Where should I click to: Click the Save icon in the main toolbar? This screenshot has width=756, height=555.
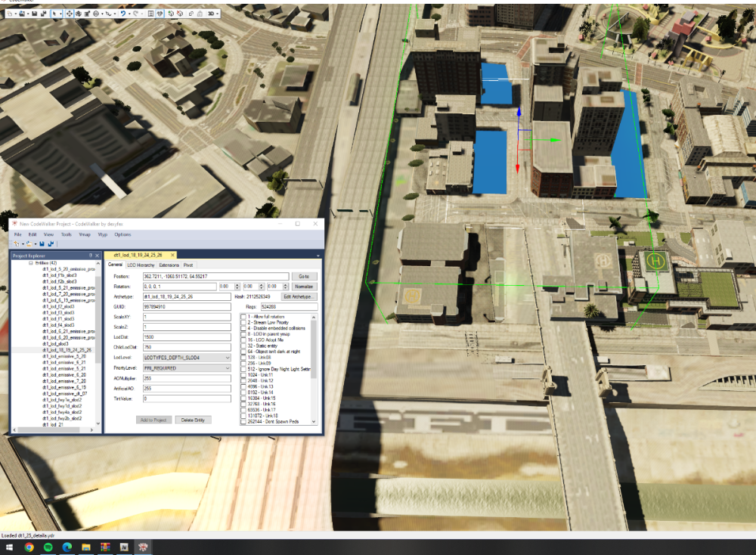tap(35, 14)
